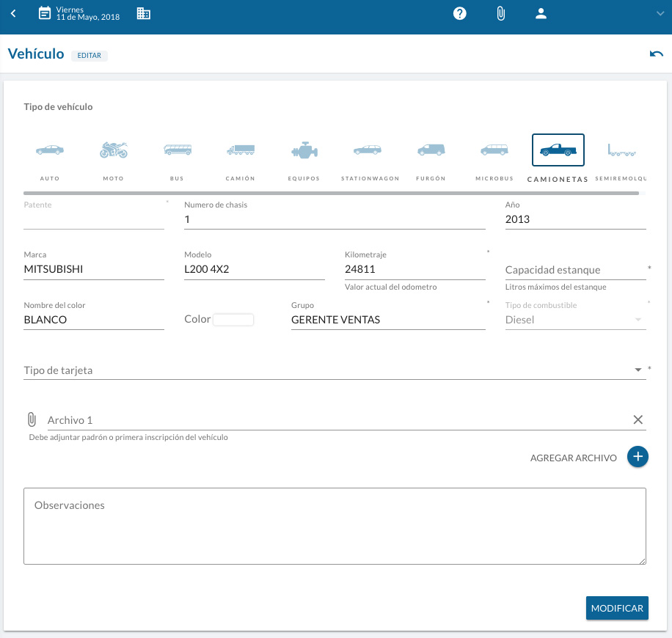Image resolution: width=672 pixels, height=638 pixels.
Task: Click the AGREGAR ARCHIVO plus button
Action: click(x=638, y=457)
